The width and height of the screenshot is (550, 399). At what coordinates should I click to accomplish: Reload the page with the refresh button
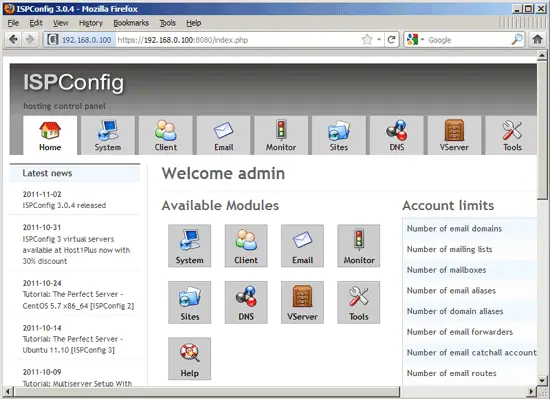[x=391, y=40]
